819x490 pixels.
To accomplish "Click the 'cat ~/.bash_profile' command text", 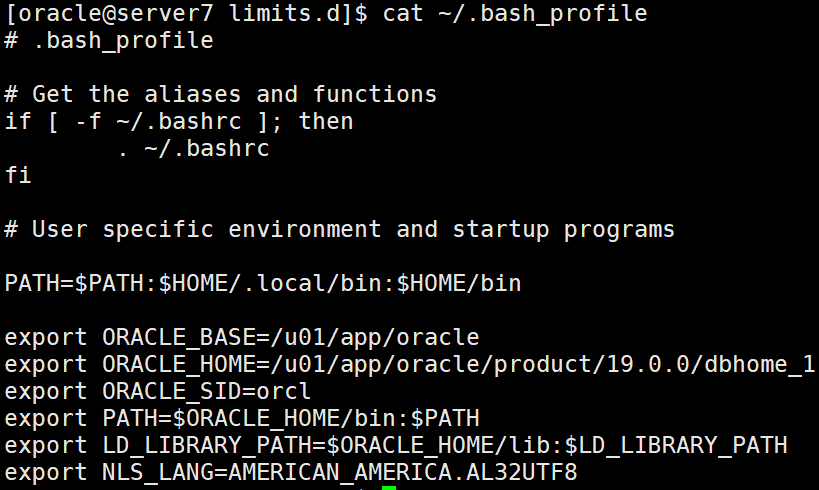I will [515, 14].
